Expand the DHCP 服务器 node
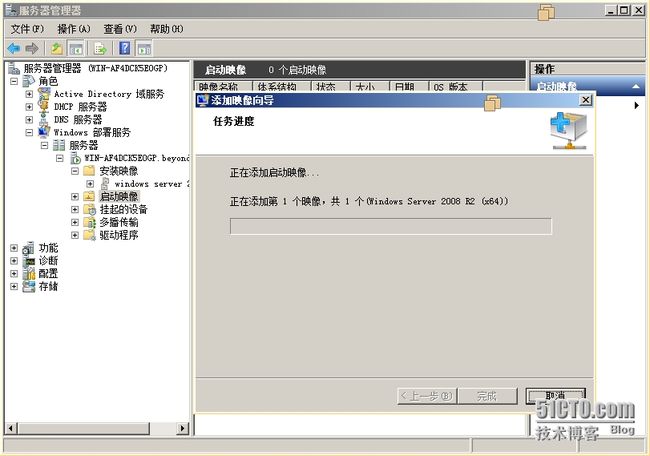Viewport: 650px width, 456px height. click(x=29, y=107)
